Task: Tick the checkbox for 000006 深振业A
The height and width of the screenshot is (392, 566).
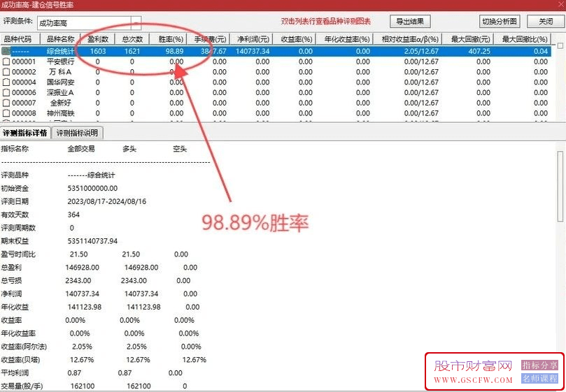Action: pyautogui.click(x=6, y=92)
